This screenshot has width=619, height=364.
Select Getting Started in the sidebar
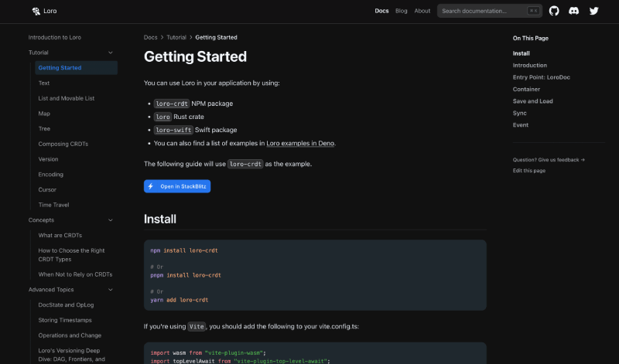[76, 68]
